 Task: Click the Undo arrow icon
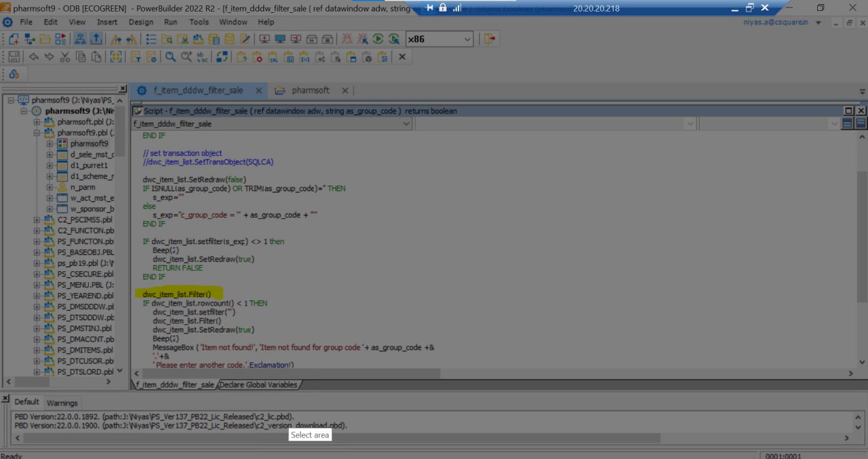(33, 57)
